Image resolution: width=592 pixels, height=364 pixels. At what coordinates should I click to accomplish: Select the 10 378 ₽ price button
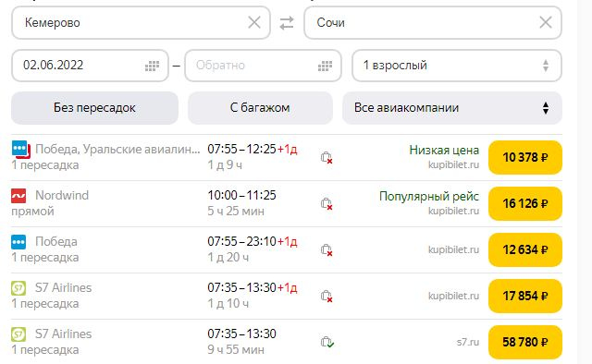[524, 157]
